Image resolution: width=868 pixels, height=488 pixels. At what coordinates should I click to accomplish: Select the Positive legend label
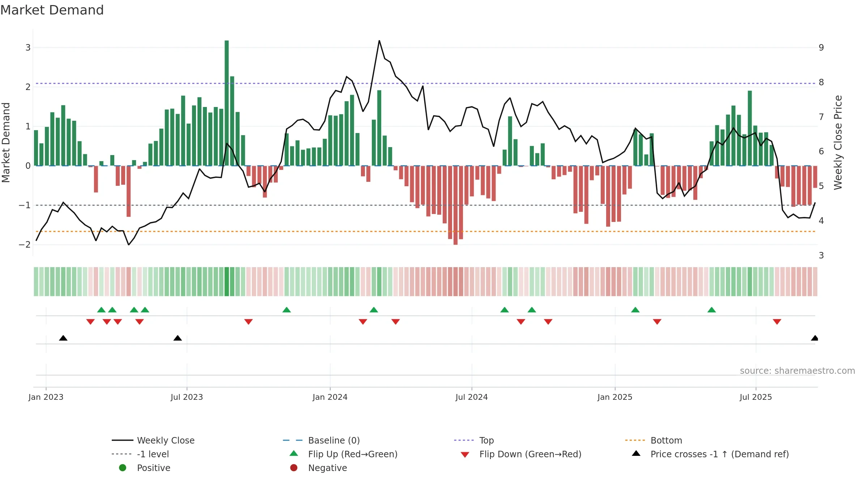coord(153,468)
